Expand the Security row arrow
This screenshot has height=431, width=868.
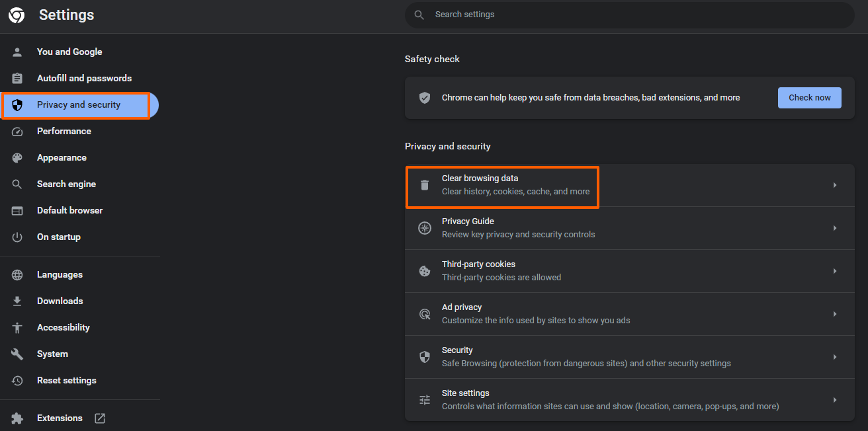[835, 357]
